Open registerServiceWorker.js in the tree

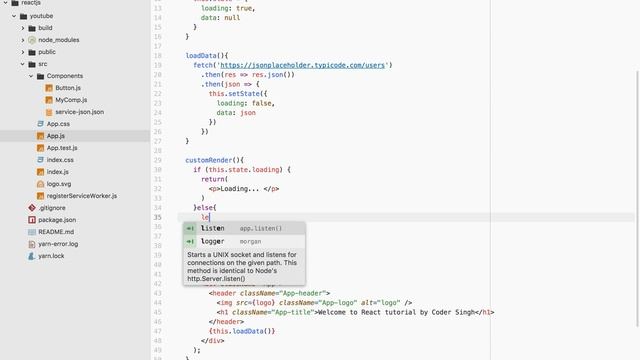[82, 196]
